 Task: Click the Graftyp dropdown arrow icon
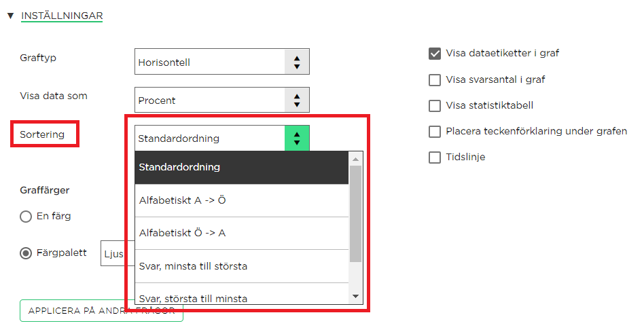(x=297, y=62)
